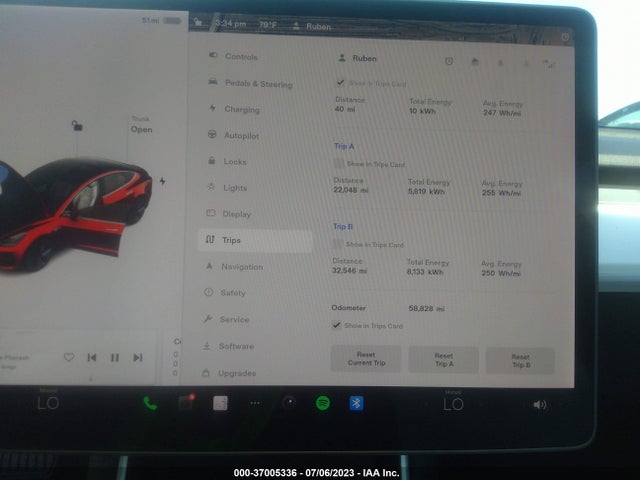
Task: Skip to next track
Action: [x=138, y=358]
